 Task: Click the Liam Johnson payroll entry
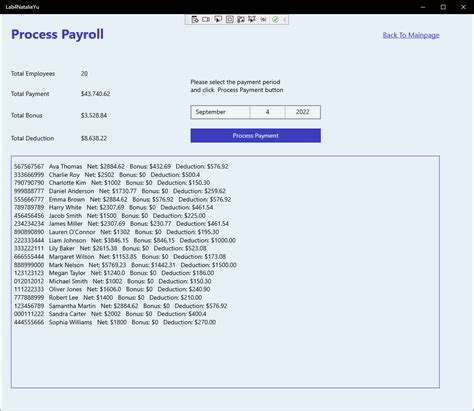tap(125, 240)
